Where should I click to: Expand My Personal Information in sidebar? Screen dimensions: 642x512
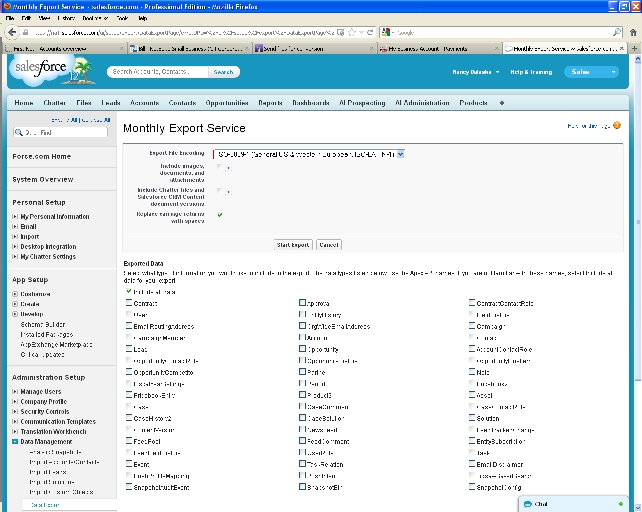pyautogui.click(x=15, y=216)
